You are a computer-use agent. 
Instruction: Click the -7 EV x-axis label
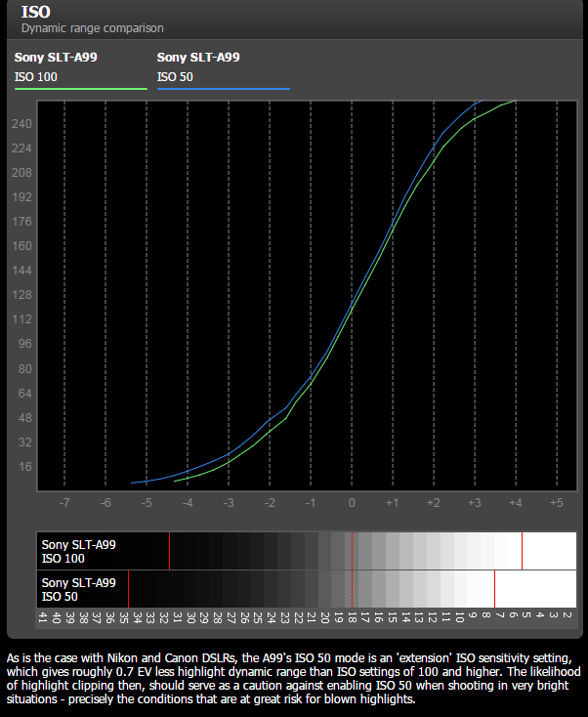point(64,503)
